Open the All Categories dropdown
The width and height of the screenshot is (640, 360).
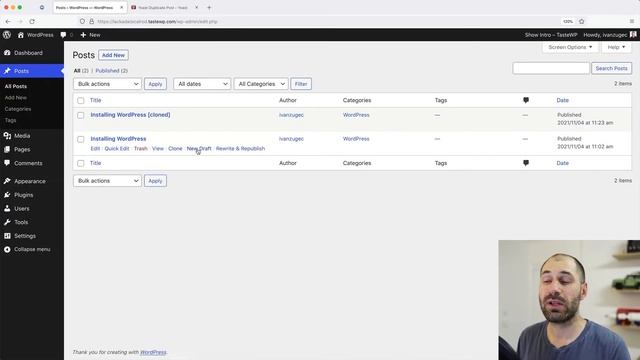coord(261,84)
